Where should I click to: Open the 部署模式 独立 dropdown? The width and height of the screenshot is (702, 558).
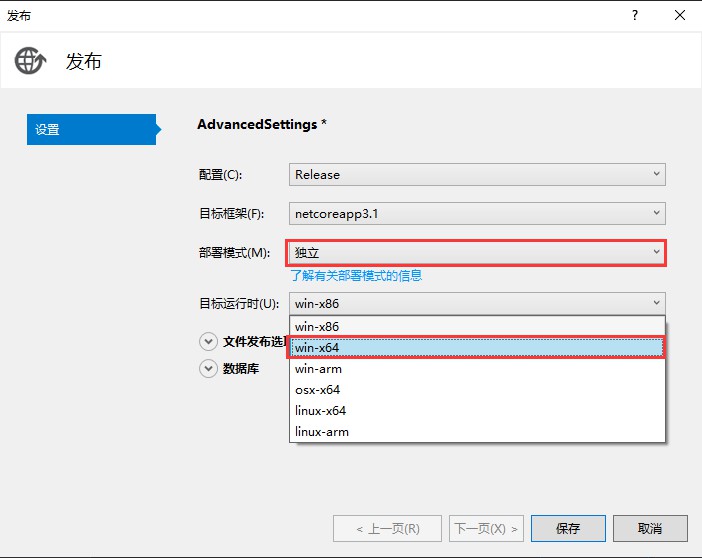477,253
